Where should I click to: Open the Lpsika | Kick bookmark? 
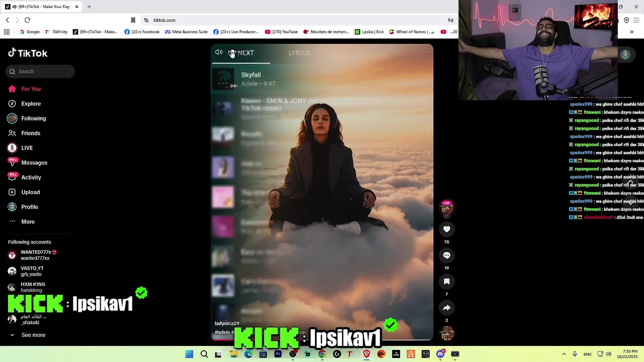pos(369,32)
